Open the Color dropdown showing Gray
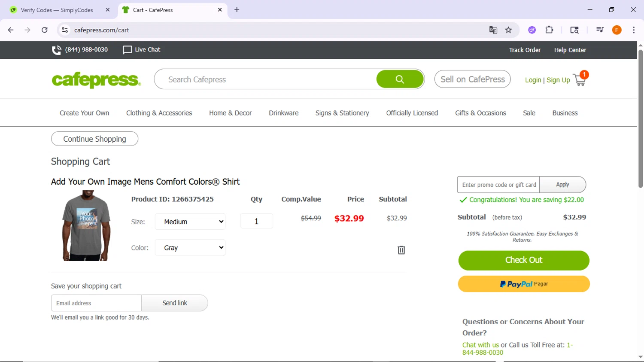The height and width of the screenshot is (362, 644). coord(190,248)
